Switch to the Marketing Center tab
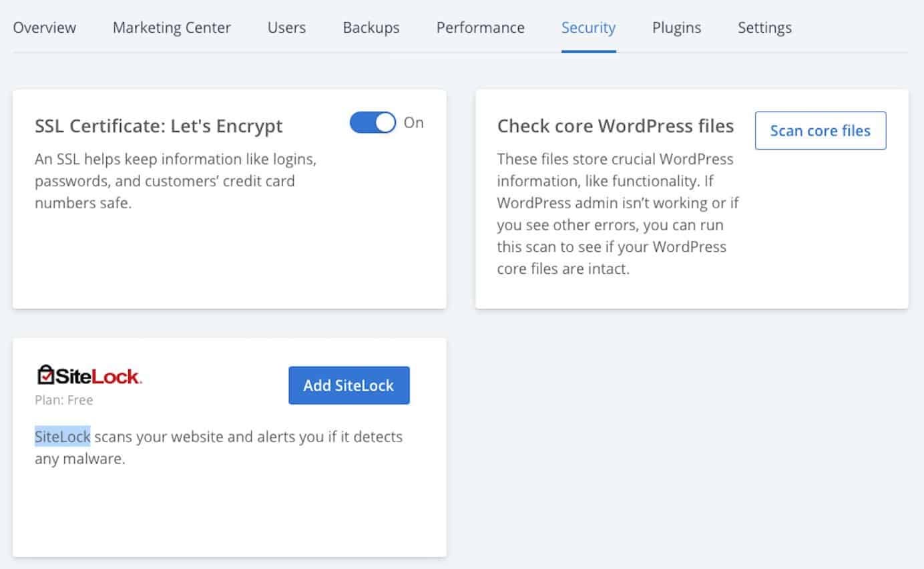Image resolution: width=924 pixels, height=569 pixels. [172, 28]
